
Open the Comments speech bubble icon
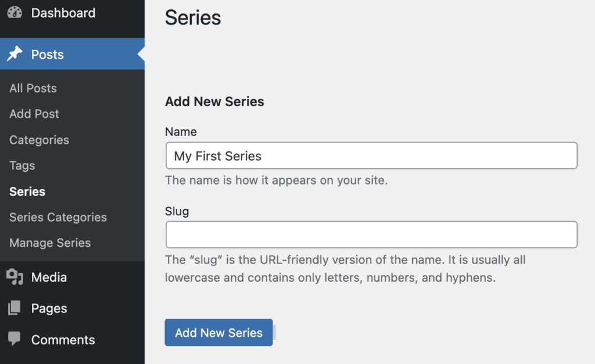14,340
